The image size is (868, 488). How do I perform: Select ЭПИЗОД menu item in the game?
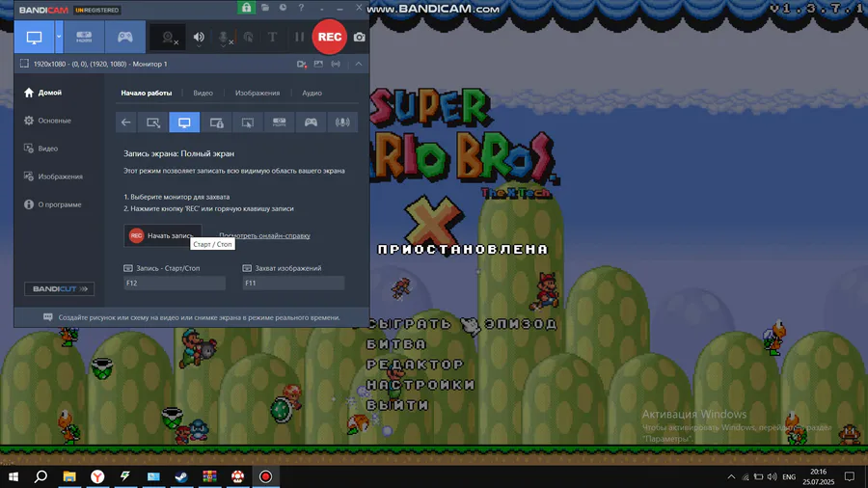tap(521, 324)
